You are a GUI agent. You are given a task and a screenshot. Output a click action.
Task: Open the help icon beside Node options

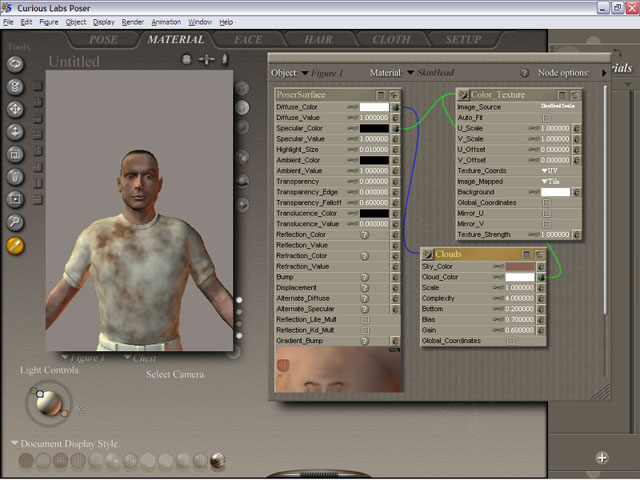[x=524, y=73]
